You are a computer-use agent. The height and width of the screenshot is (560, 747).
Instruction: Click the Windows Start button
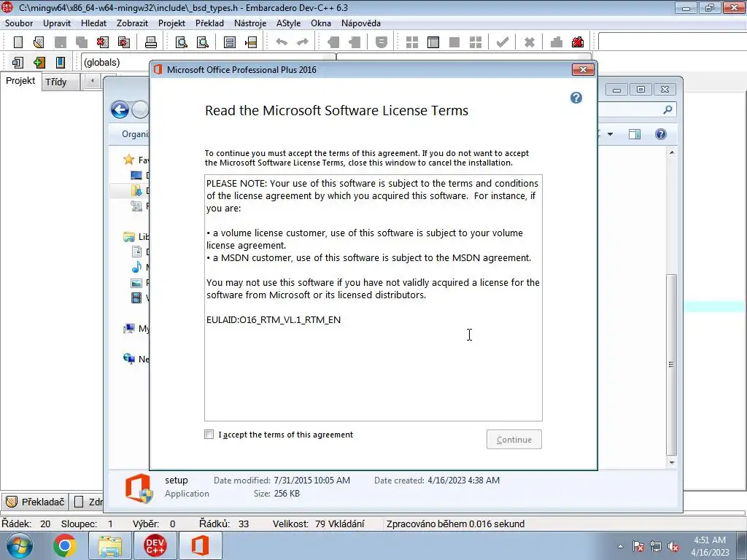(20, 545)
